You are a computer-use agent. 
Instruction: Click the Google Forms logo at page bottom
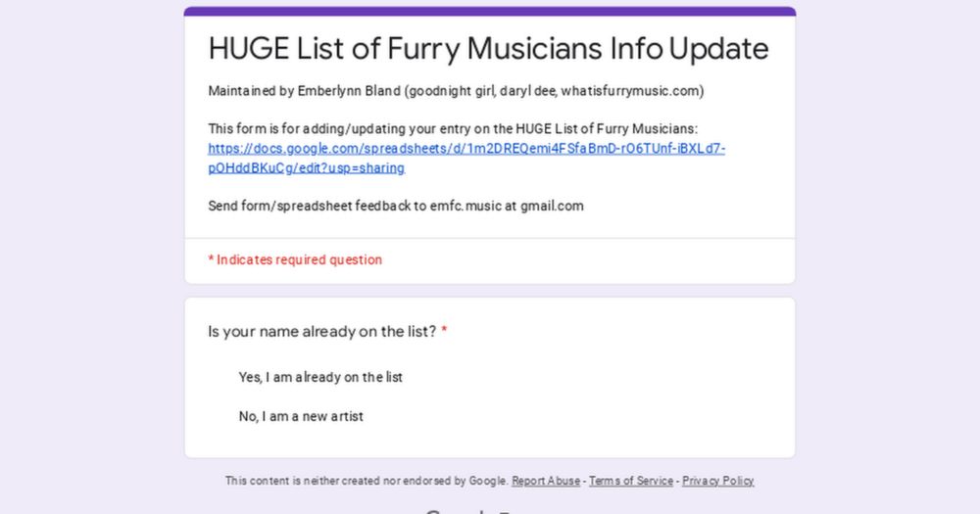coord(468,511)
